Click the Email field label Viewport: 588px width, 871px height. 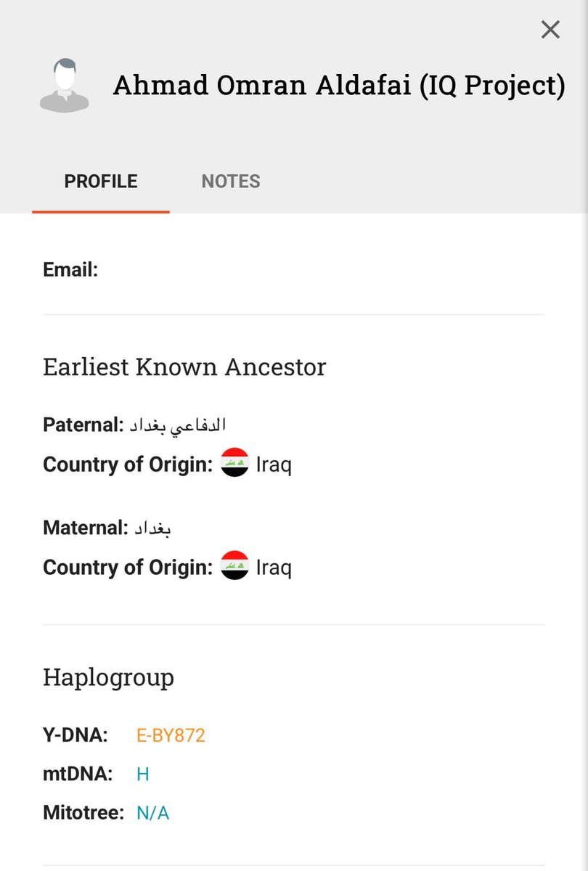(70, 270)
